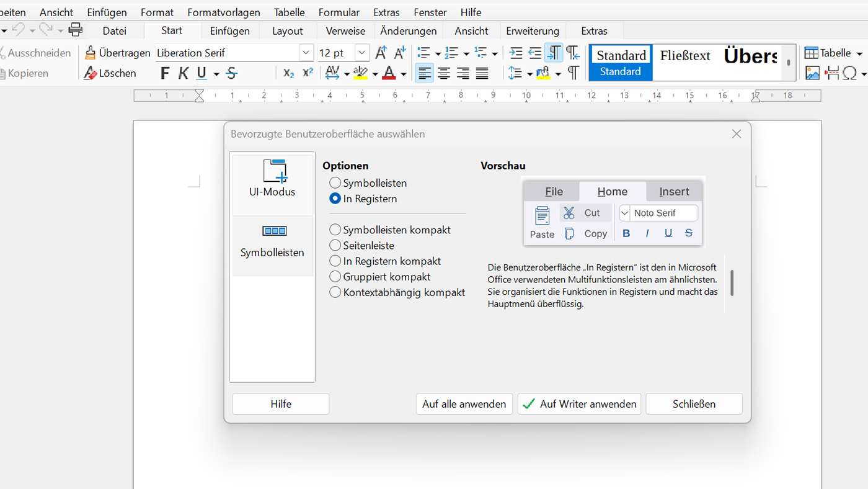Image resolution: width=868 pixels, height=489 pixels.
Task: Click the description text scrollbar in dialog
Action: click(x=732, y=283)
